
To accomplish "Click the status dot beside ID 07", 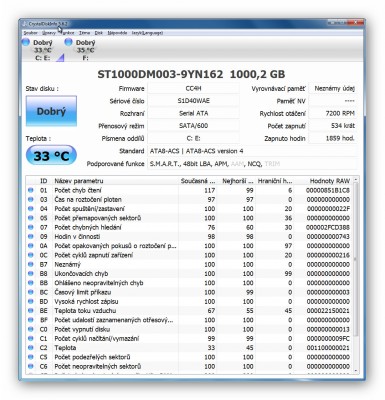I will 31,227.
